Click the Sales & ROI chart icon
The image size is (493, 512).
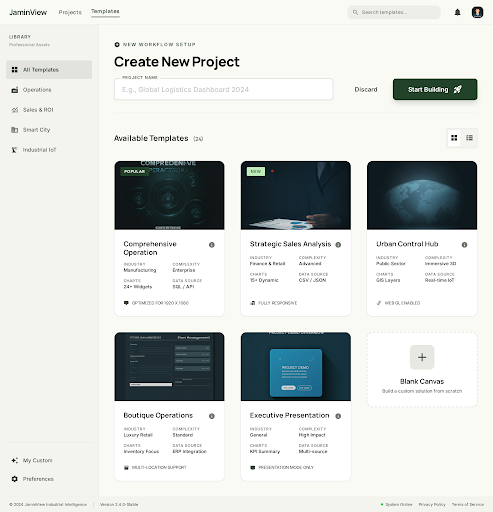15,110
